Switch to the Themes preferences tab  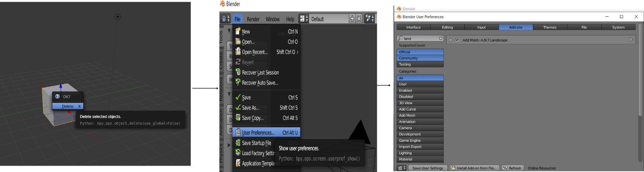click(550, 27)
